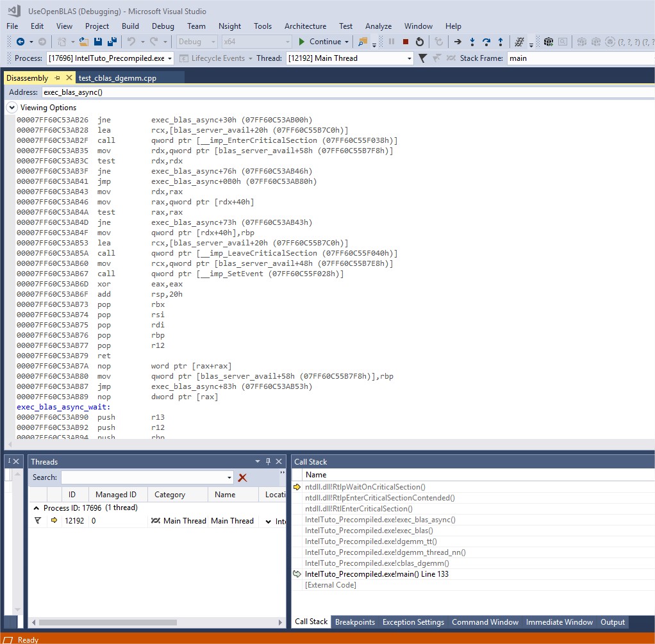
Task: Click the Open File folder icon
Action: click(84, 42)
